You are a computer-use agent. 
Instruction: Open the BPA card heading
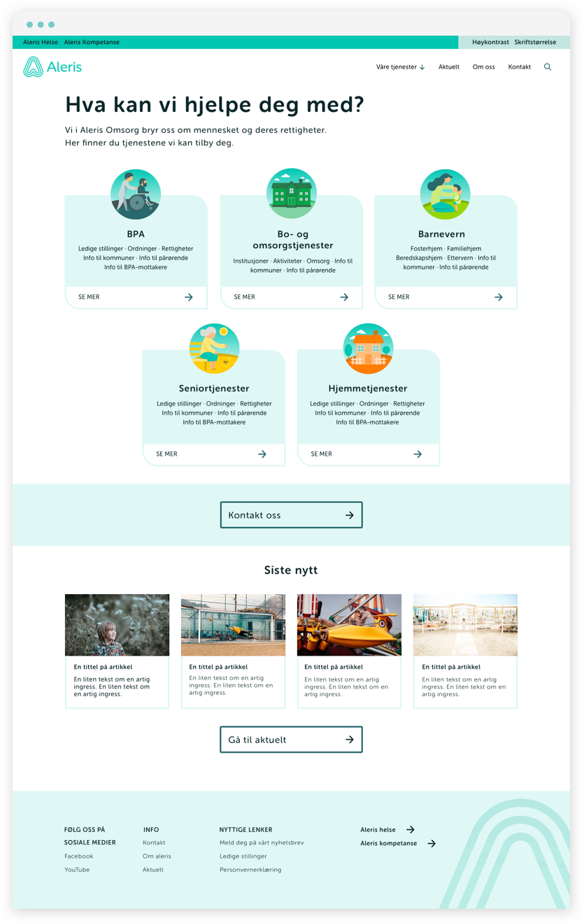[x=136, y=234]
